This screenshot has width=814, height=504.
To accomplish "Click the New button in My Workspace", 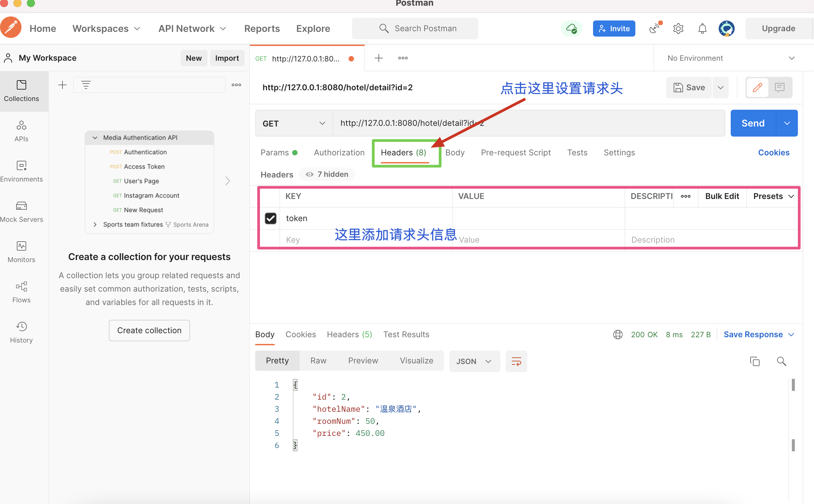I will [194, 58].
